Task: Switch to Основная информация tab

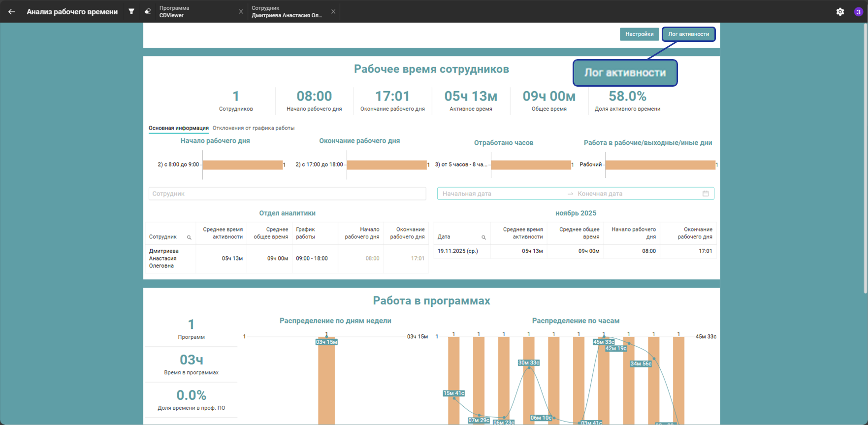Action: point(178,128)
